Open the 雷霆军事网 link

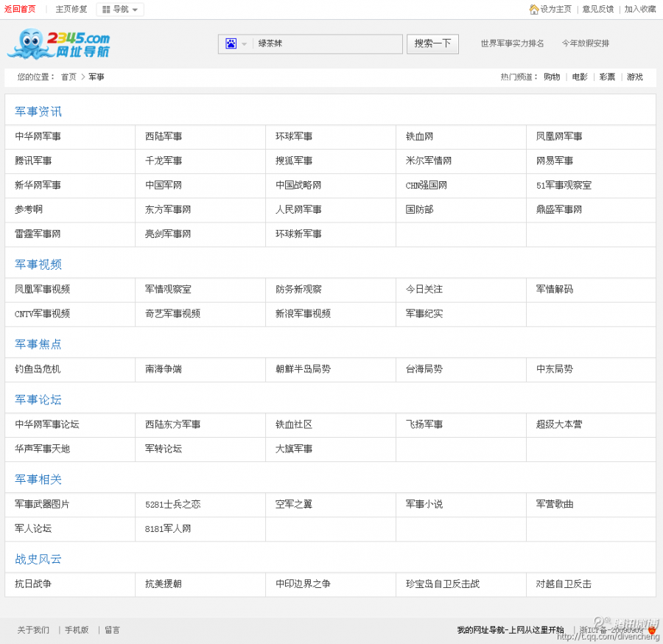38,234
